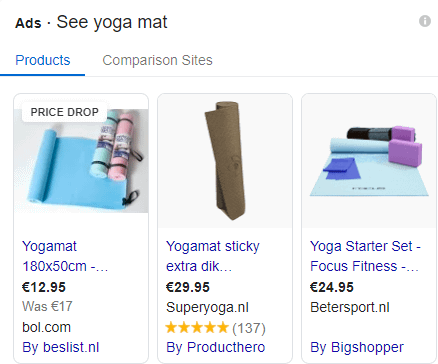Open the Yoga Starter Set Focus Fitness link

[x=365, y=256]
